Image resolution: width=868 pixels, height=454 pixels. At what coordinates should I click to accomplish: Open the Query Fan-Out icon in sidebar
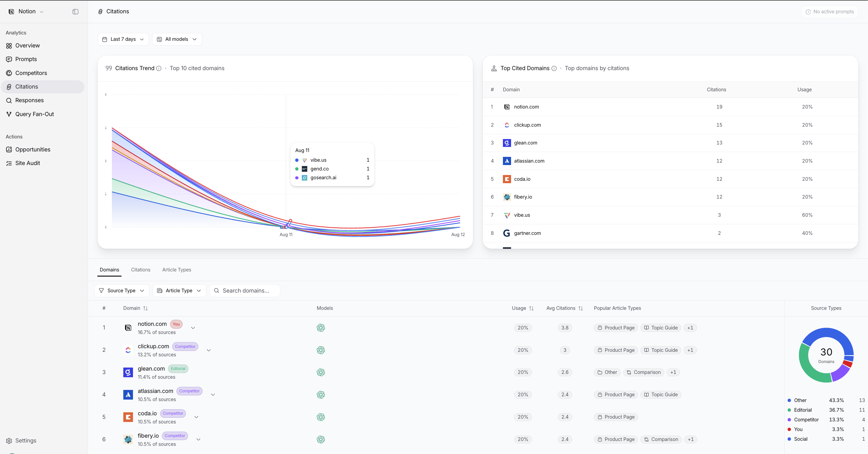9,114
